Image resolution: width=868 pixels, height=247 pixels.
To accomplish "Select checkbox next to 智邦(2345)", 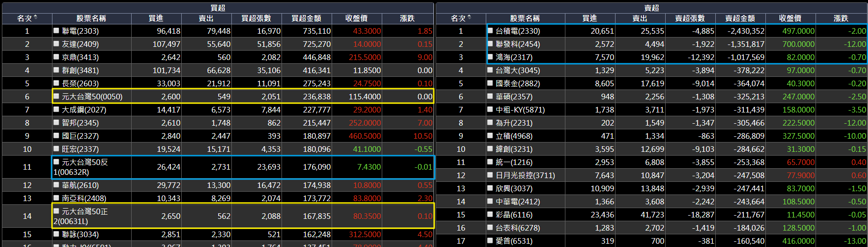I will coord(56,122).
